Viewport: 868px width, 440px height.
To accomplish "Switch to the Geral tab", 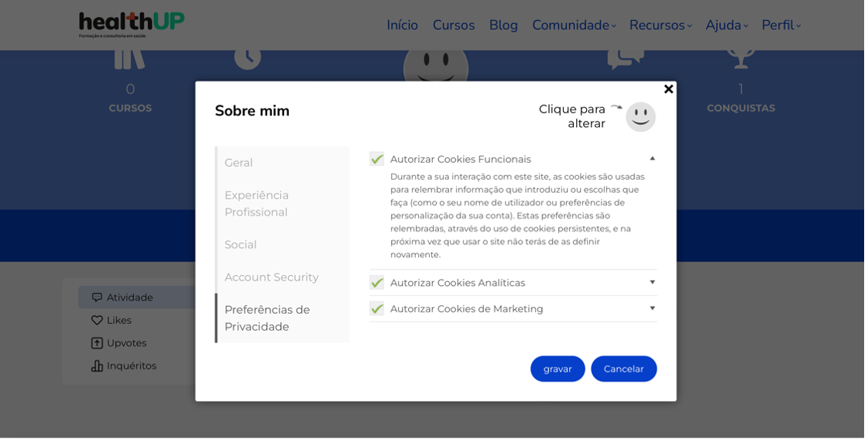I will pos(239,163).
